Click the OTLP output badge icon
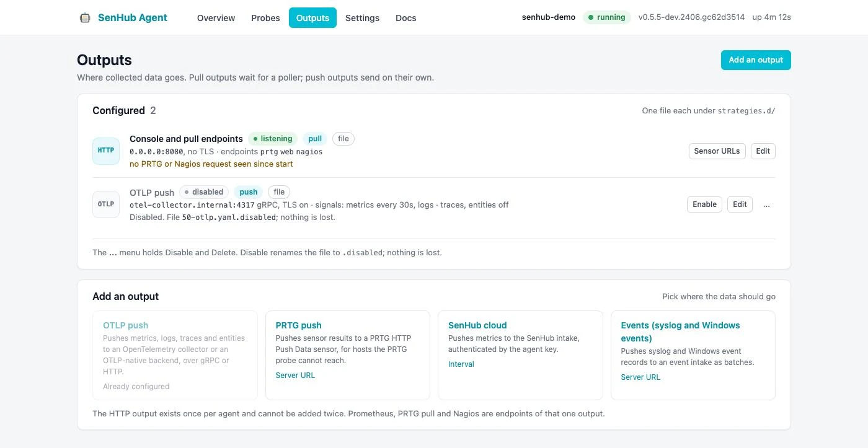The height and width of the screenshot is (448, 868). click(106, 204)
